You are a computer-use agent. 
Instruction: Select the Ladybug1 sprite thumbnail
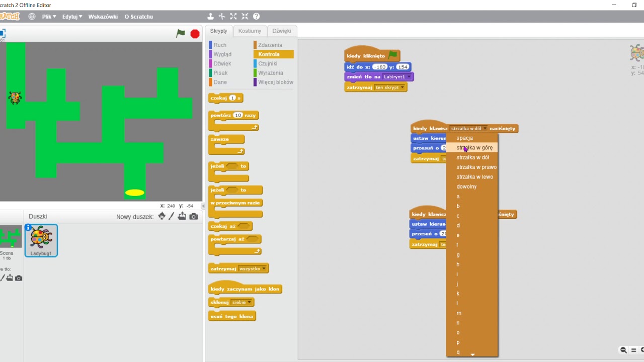pos(41,240)
